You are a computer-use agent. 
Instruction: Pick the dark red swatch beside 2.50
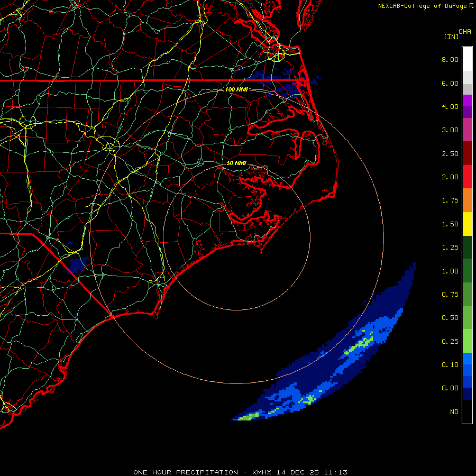[x=467, y=153]
